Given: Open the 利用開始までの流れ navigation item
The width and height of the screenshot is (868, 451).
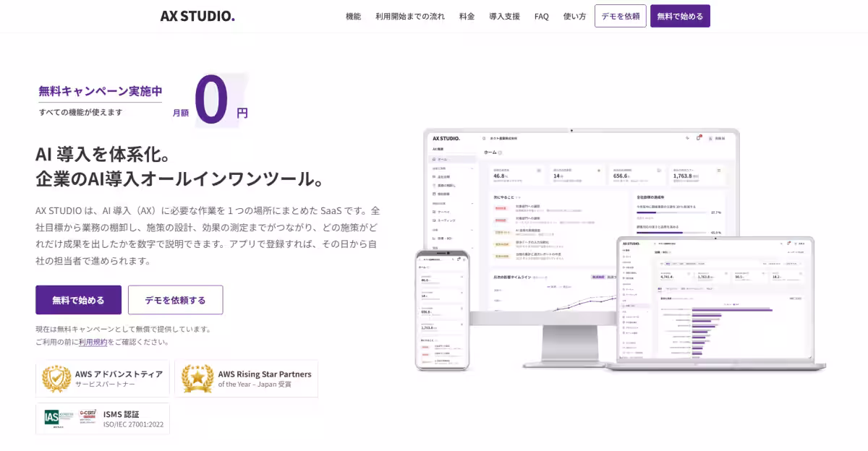Looking at the screenshot, I should pyautogui.click(x=410, y=16).
